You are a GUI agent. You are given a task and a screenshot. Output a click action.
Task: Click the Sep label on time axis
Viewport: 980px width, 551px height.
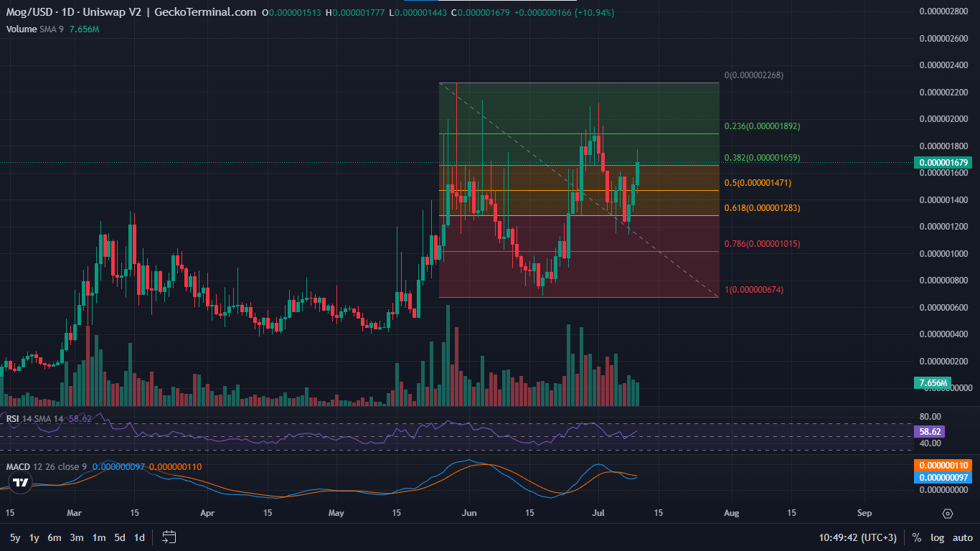pyautogui.click(x=864, y=514)
